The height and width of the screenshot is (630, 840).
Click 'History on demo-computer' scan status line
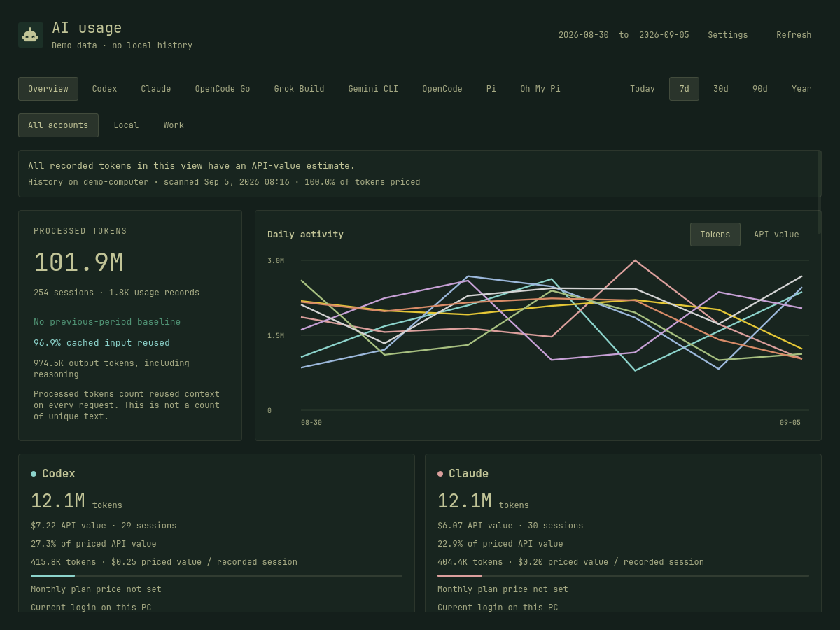coord(224,182)
